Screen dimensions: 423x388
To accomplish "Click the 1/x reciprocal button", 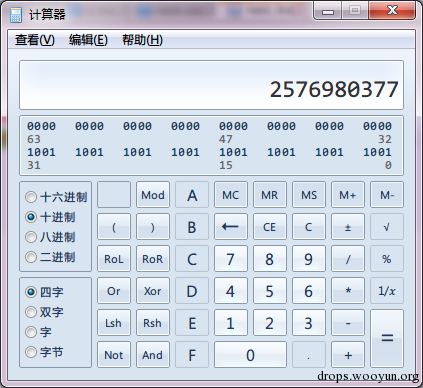I will pyautogui.click(x=387, y=291).
